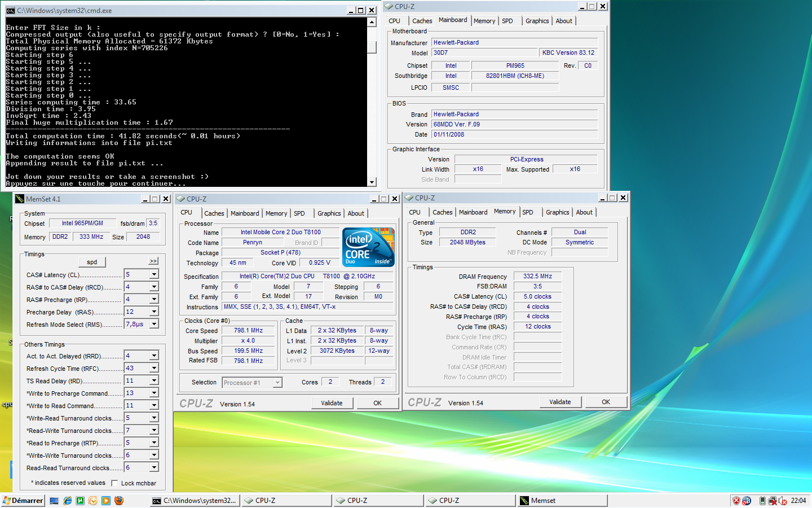Open Read to Precharge tRTP dropdown
The image size is (812, 508).
154,443
